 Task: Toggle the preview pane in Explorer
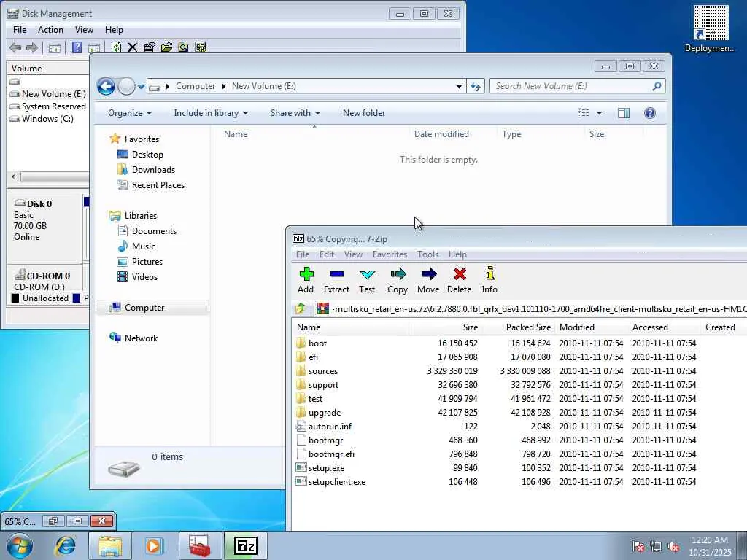(623, 113)
